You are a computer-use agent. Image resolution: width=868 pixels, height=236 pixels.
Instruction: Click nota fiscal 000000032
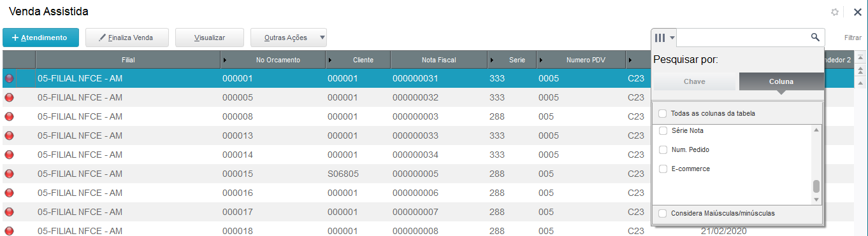pos(416,98)
